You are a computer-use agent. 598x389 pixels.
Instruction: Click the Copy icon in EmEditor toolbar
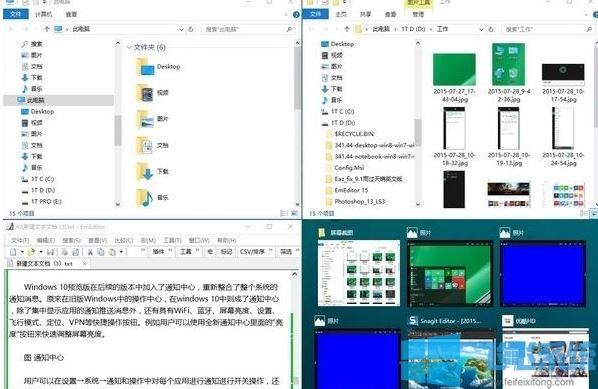[x=101, y=252]
